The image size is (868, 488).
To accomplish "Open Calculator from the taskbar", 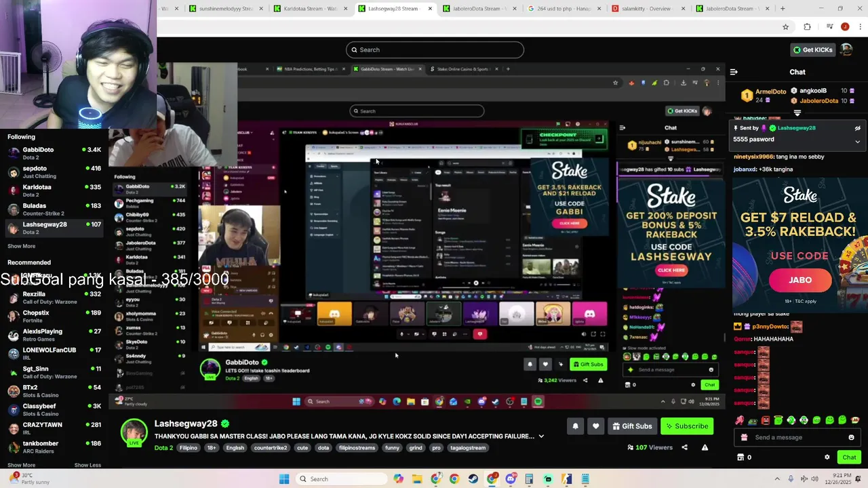I will pyautogui.click(x=529, y=479).
